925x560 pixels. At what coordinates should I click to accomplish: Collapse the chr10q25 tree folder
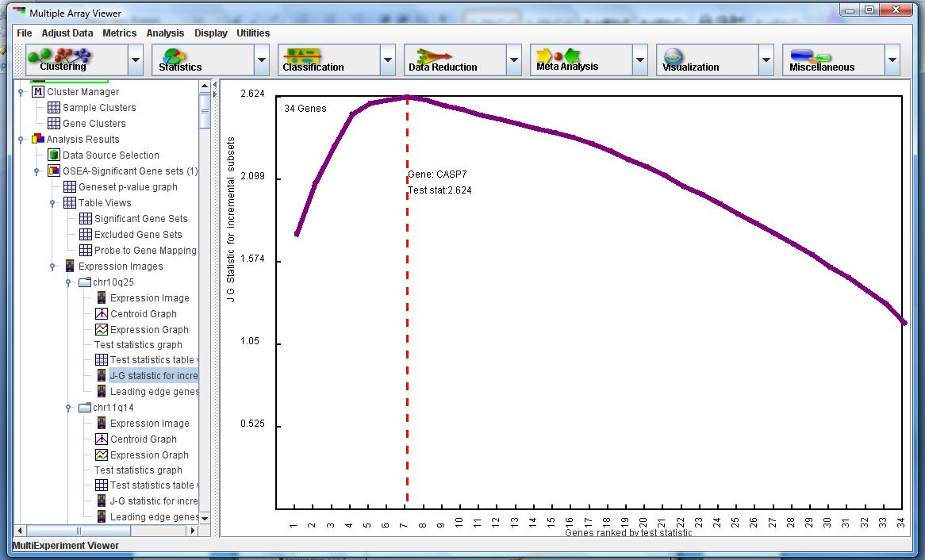pyautogui.click(x=70, y=282)
